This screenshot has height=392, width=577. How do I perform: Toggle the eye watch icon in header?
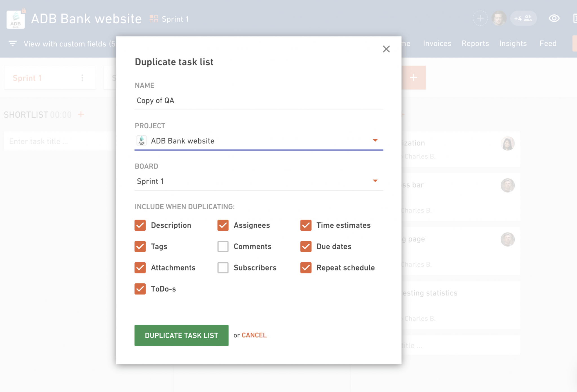pos(554,19)
